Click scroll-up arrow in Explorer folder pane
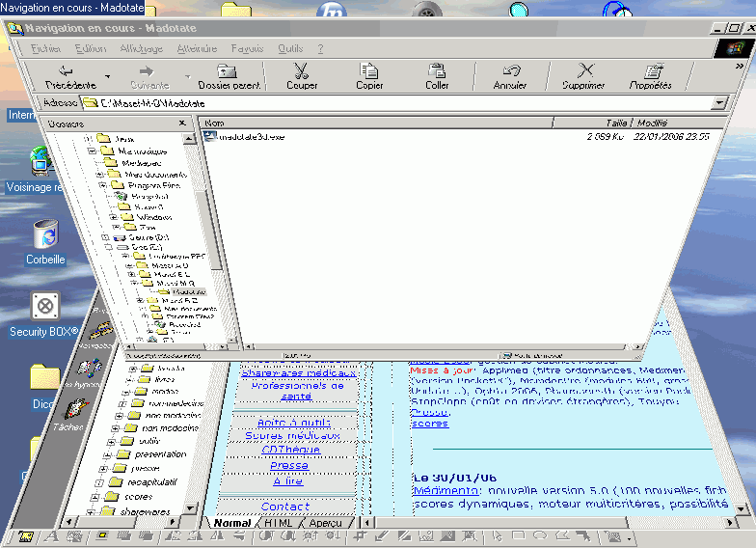 coord(189,139)
